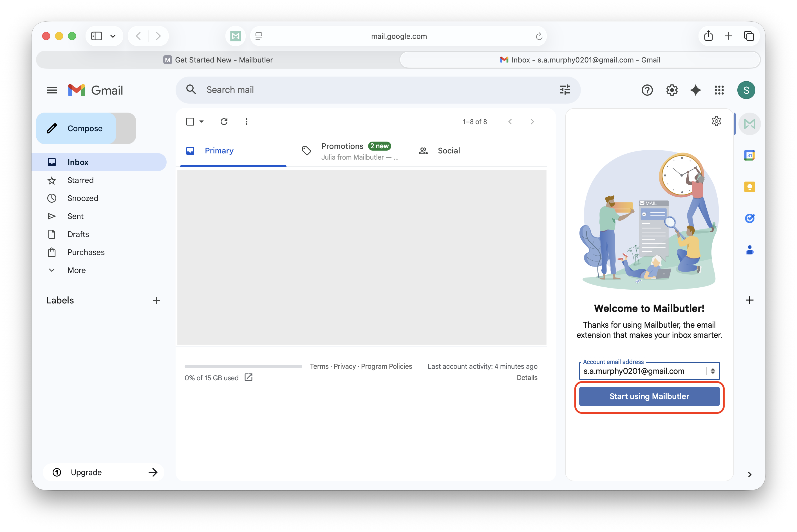Image resolution: width=797 pixels, height=532 pixels.
Task: Open storage management external link icon
Action: tap(248, 377)
